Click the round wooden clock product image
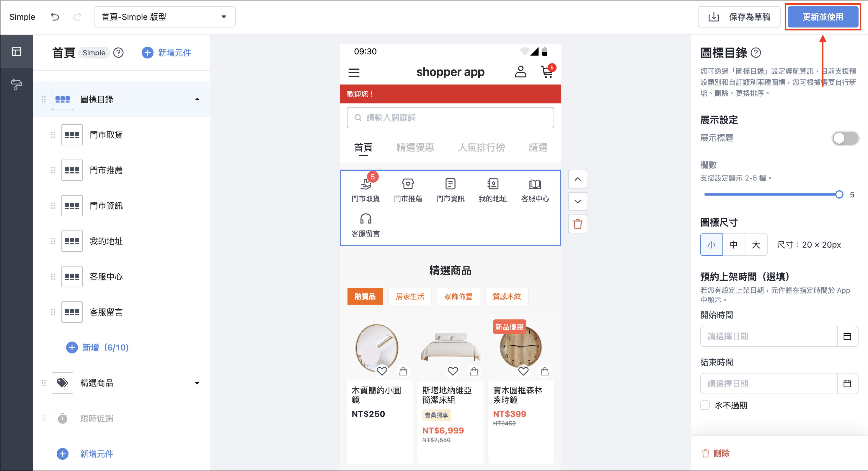The width and height of the screenshot is (868, 471). [x=521, y=347]
